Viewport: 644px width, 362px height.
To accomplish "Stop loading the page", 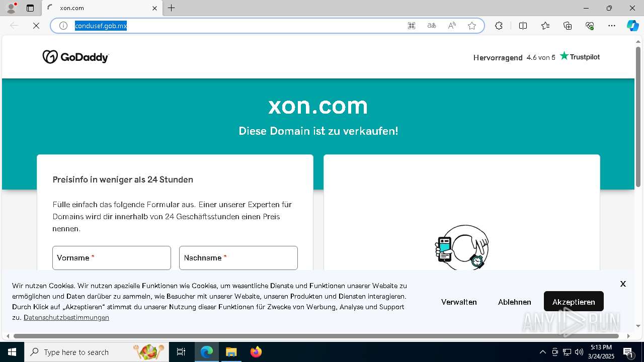I will point(36,26).
